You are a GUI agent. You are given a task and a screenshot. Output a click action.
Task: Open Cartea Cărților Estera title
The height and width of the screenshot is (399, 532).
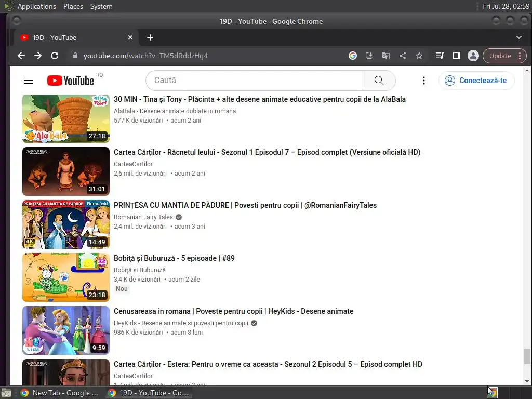(x=268, y=364)
